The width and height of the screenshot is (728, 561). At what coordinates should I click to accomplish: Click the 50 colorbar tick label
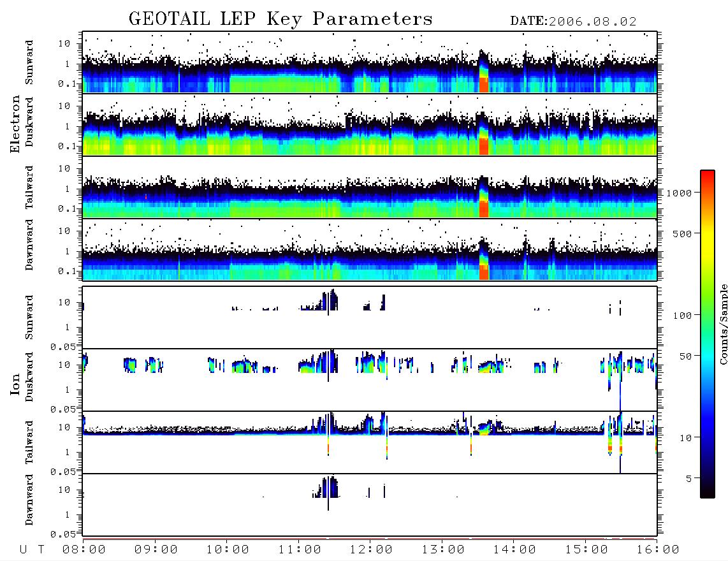(x=685, y=356)
